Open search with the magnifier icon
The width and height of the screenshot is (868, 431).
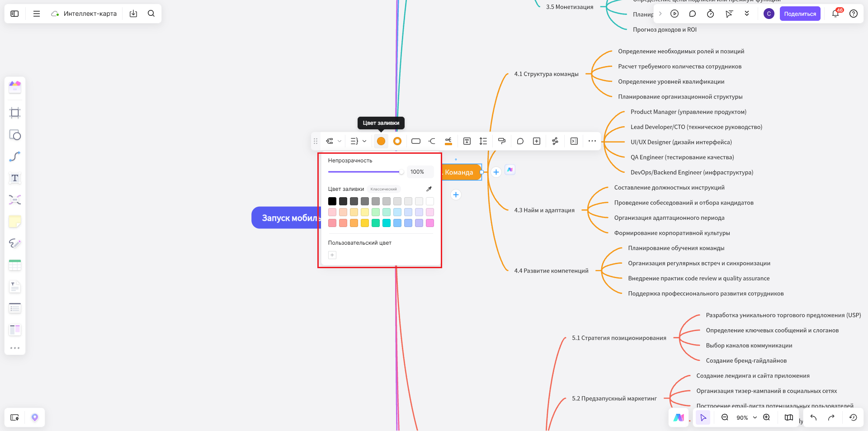pos(151,14)
